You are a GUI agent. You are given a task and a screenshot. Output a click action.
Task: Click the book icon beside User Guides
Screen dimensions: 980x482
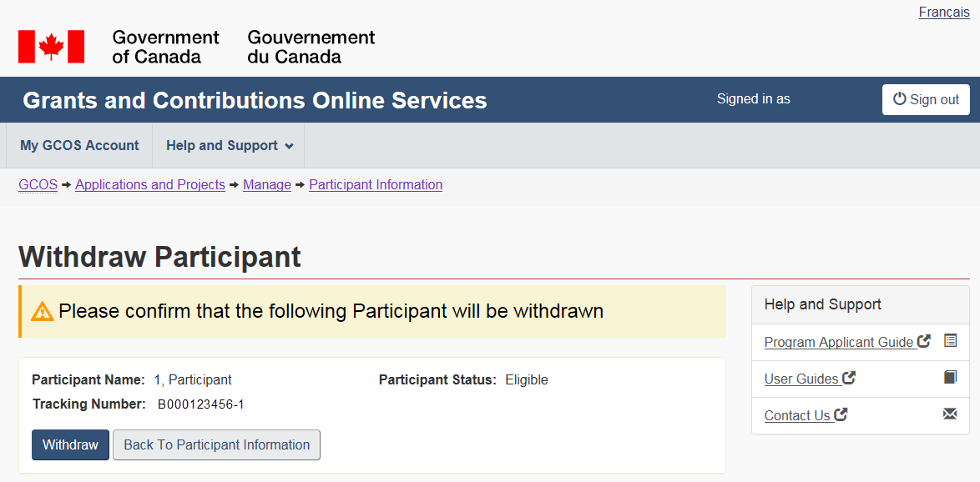(950, 378)
